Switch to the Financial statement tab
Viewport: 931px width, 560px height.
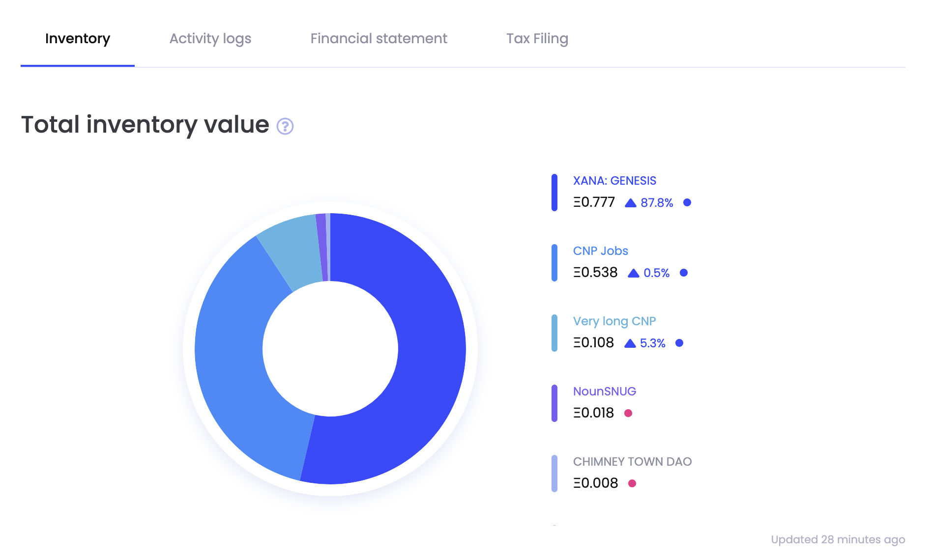[378, 38]
